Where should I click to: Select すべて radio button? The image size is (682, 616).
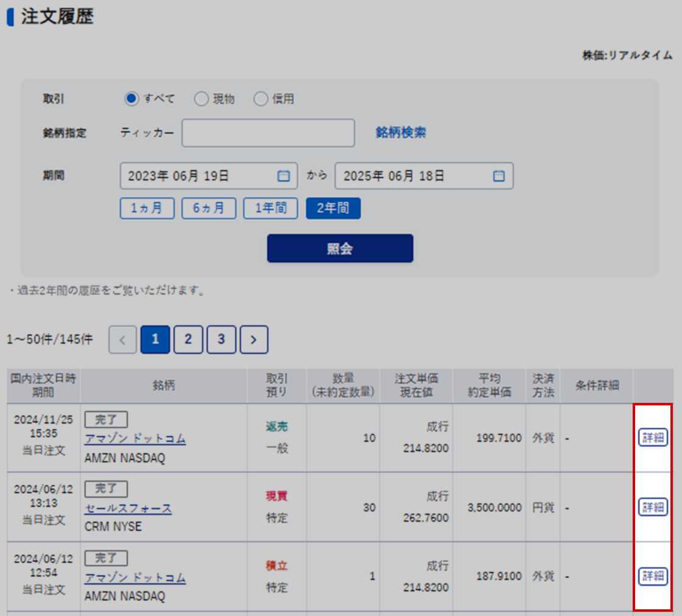tap(132, 99)
